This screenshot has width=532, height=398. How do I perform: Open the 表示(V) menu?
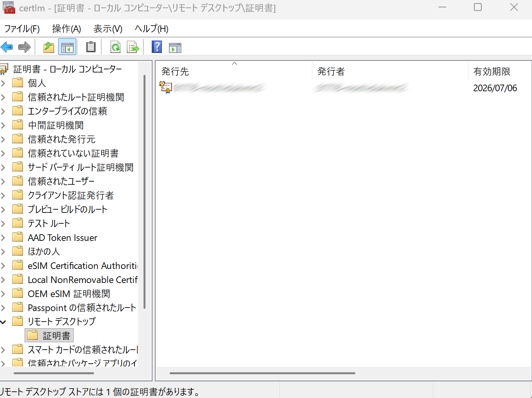tap(107, 28)
